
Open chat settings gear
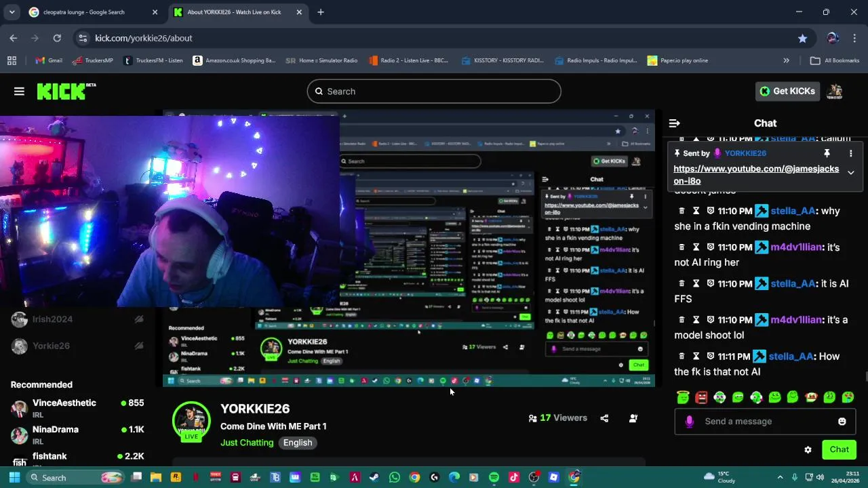[x=808, y=450]
